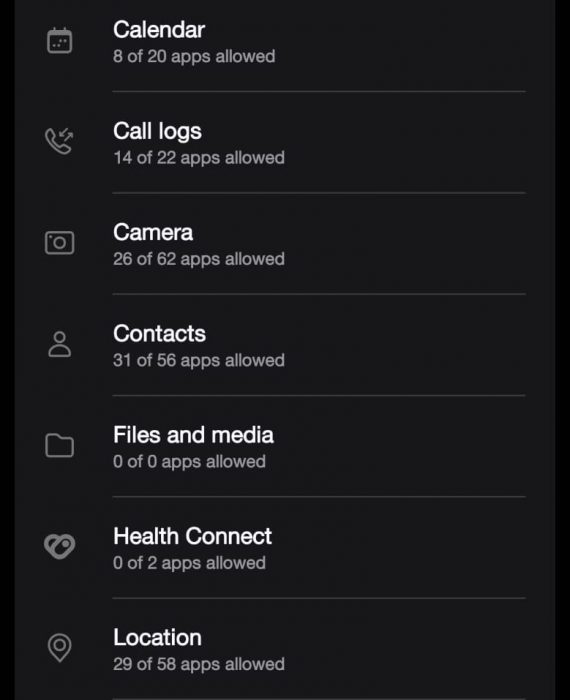Tap the Health Connect heart icon
Screen dimensions: 570x700
[59, 546]
